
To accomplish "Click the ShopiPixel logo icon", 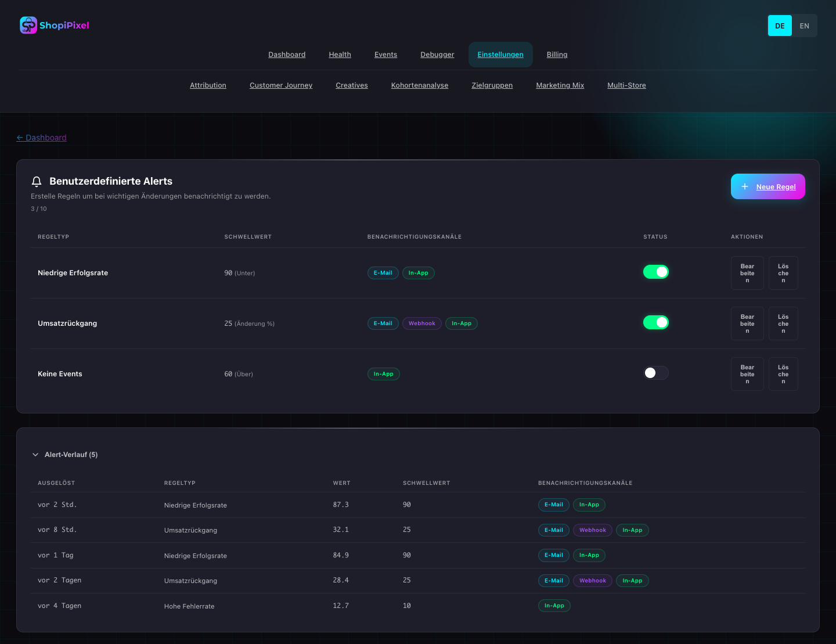I will (x=28, y=25).
